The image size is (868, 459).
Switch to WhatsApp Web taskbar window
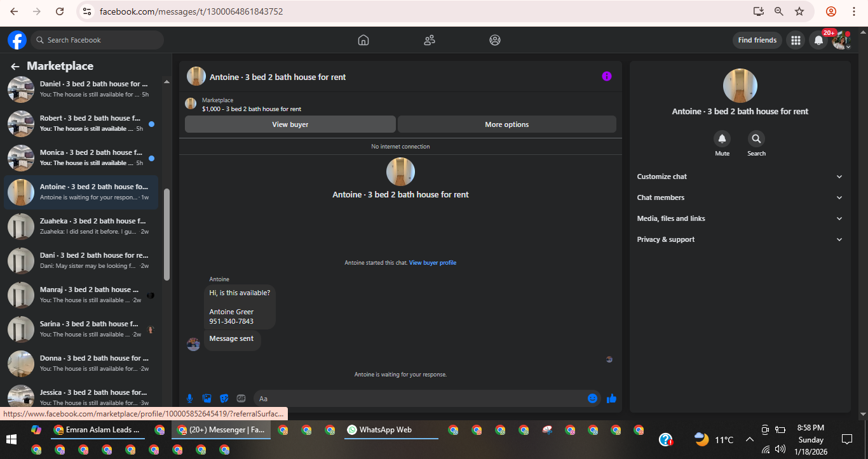[391, 430]
